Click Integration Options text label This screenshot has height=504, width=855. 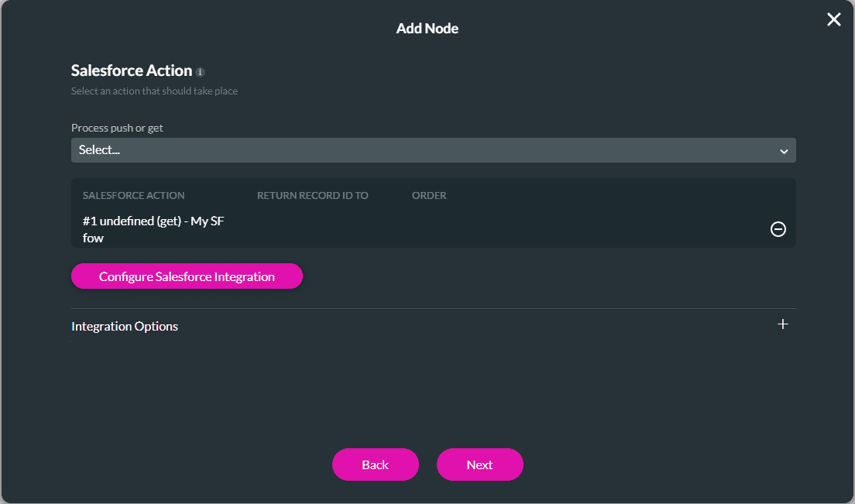(x=124, y=326)
